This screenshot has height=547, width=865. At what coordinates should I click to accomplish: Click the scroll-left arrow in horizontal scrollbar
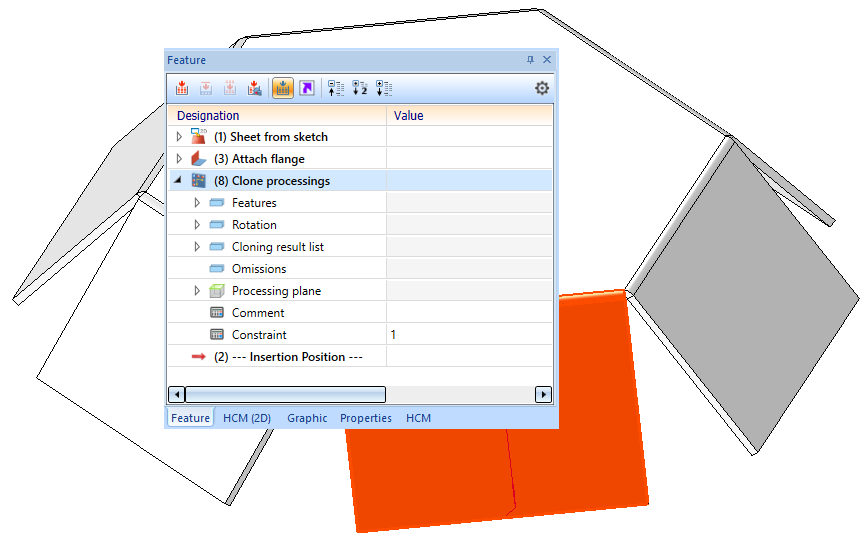(177, 394)
